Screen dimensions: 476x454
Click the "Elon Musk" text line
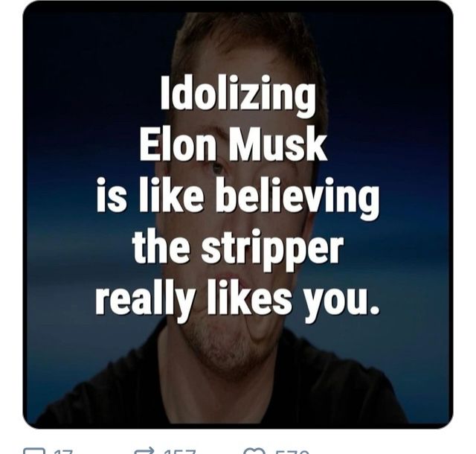[x=233, y=147]
